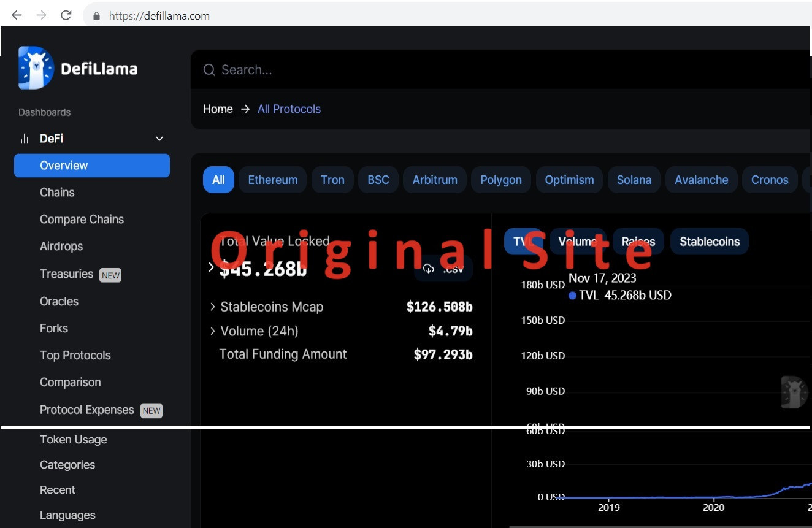Open the Oracles page
Viewport: 812px width, 528px height.
[59, 302]
